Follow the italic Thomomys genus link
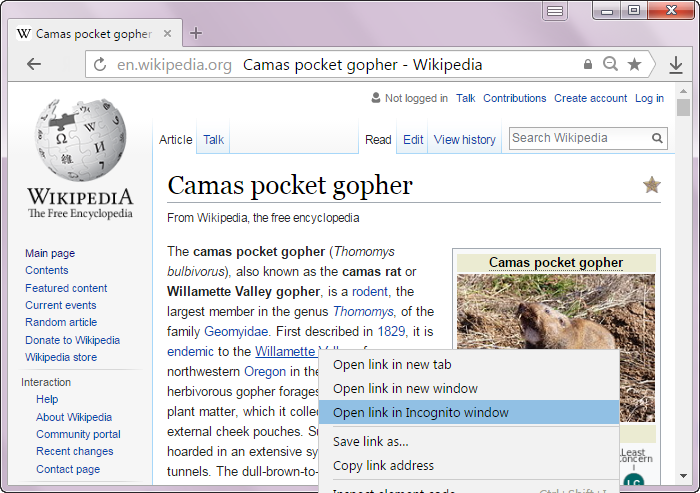The image size is (700, 493). (x=363, y=311)
